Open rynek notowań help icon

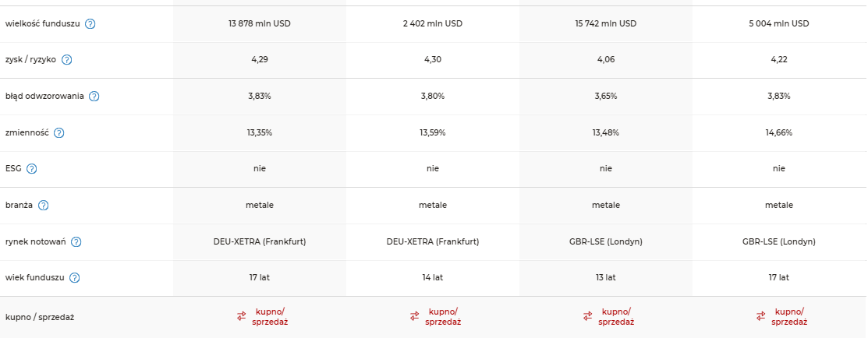click(x=76, y=241)
